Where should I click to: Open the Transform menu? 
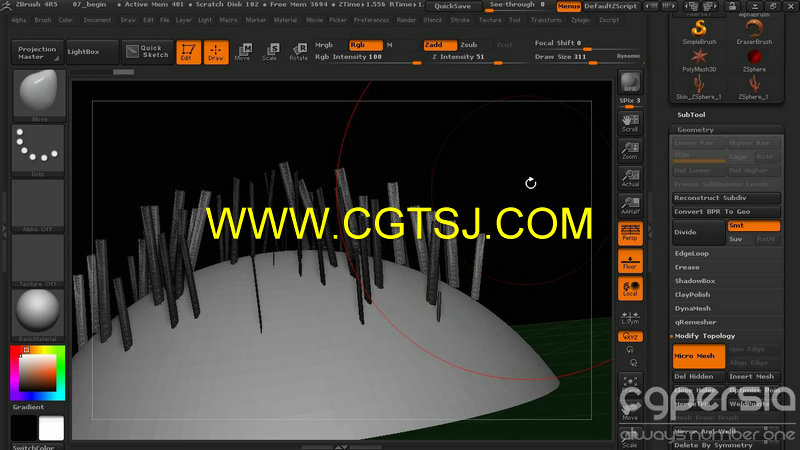[546, 20]
